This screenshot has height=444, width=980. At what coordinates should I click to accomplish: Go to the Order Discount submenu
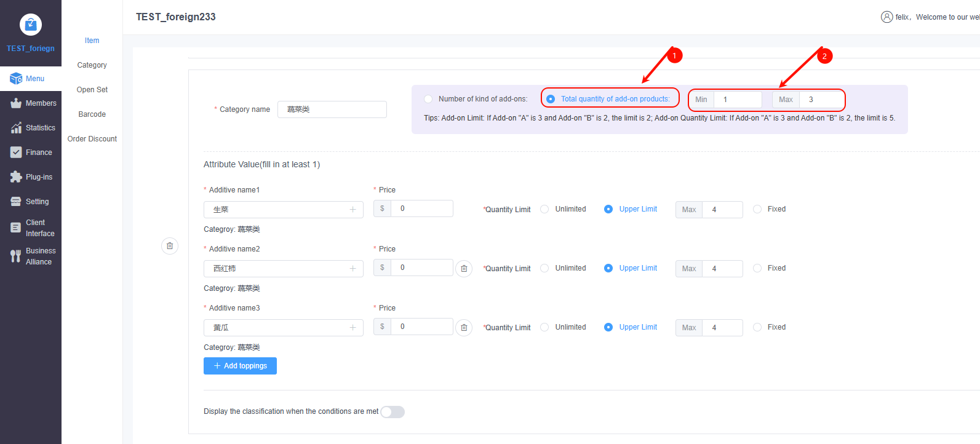tap(92, 139)
